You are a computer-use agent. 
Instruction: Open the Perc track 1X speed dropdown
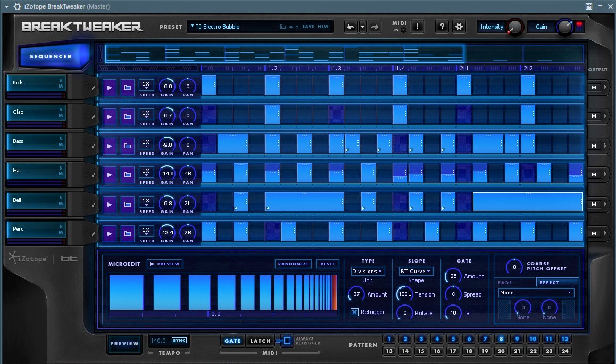[x=146, y=232]
